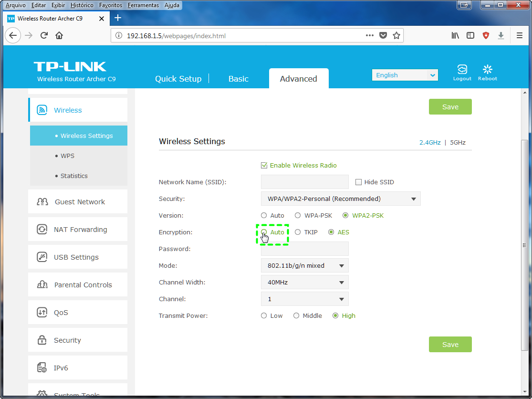Viewport: 532px width, 399px height.
Task: Bookmark this page with the star icon
Action: (x=396, y=36)
